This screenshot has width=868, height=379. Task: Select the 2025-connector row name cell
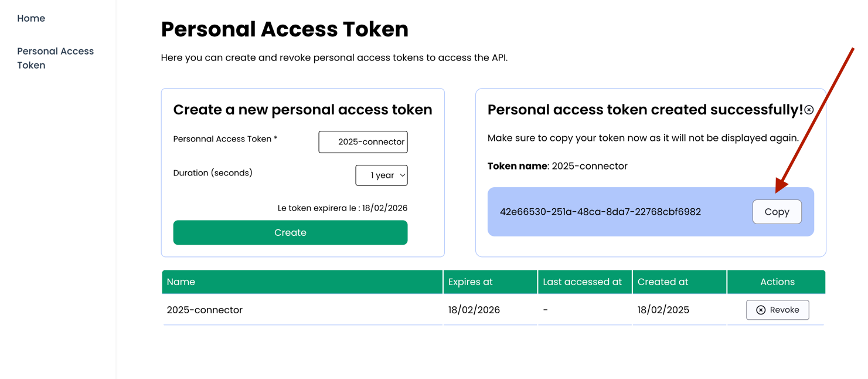[x=205, y=310]
